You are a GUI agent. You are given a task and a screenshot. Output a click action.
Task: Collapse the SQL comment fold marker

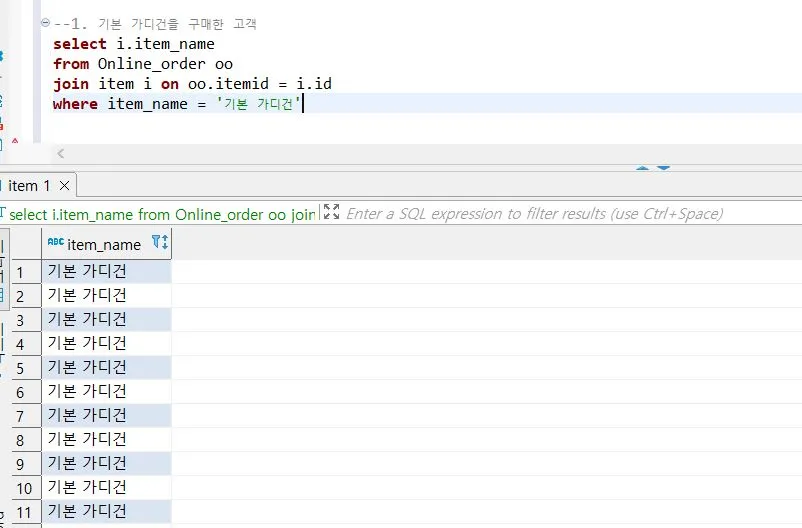[46, 23]
